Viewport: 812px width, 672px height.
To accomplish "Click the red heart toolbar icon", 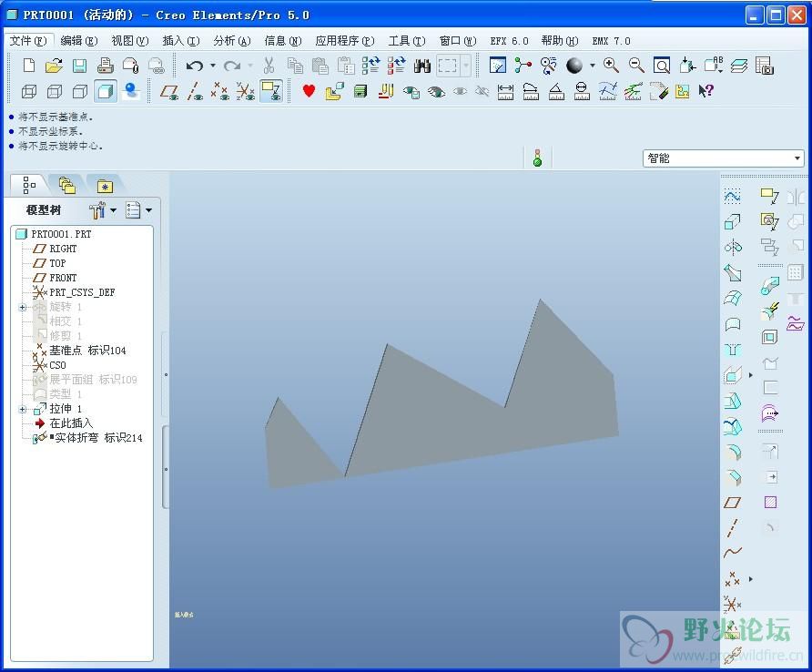I will (309, 91).
